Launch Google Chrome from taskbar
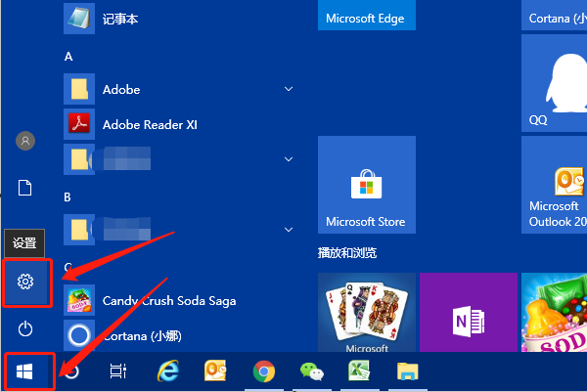The image size is (587, 392). pyautogui.click(x=264, y=371)
